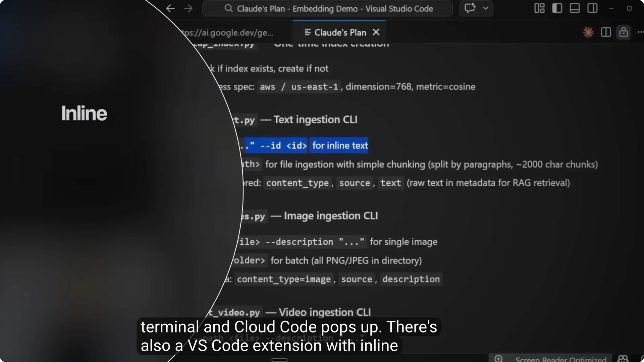The image size is (644, 362).
Task: Click the 'text' code badge
Action: click(x=390, y=183)
